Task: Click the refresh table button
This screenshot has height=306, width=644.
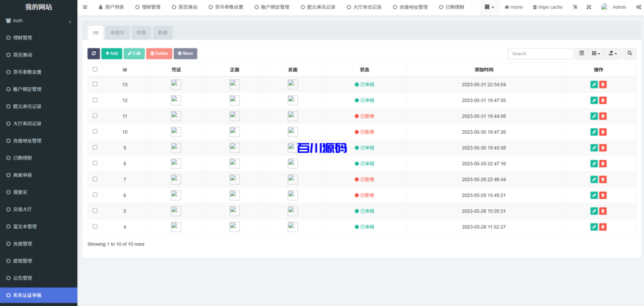Action: coord(94,53)
